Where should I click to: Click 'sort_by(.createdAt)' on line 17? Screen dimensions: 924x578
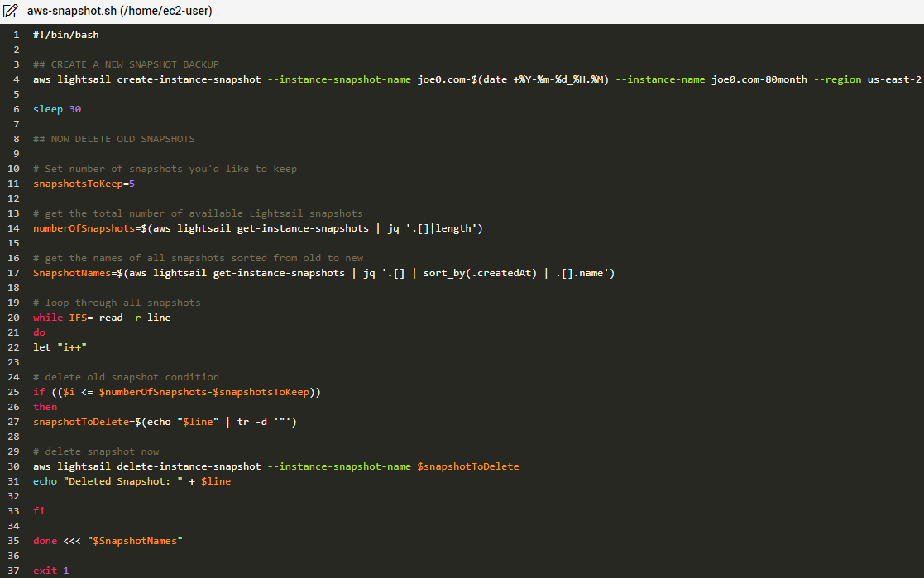481,273
